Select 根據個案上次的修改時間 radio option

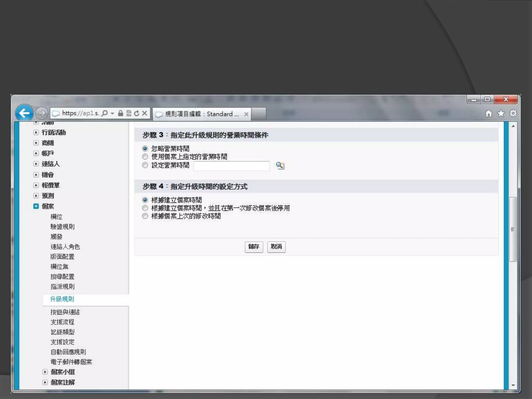145,216
